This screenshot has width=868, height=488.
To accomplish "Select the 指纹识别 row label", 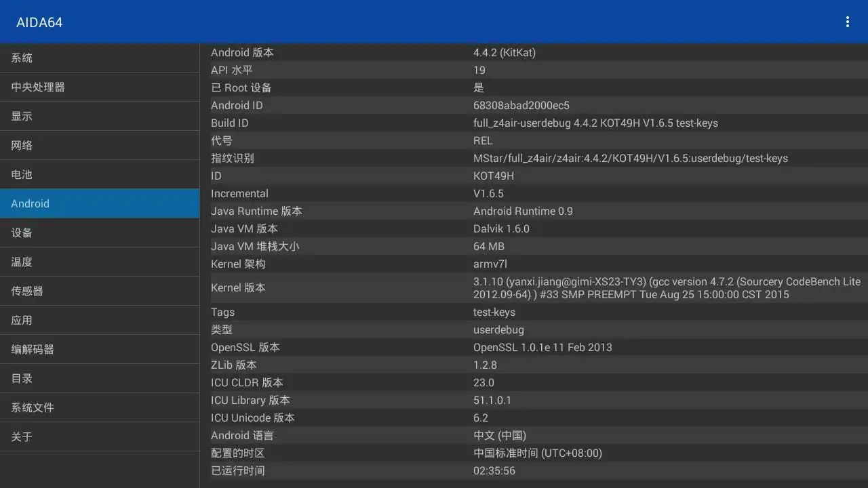I will (x=233, y=158).
